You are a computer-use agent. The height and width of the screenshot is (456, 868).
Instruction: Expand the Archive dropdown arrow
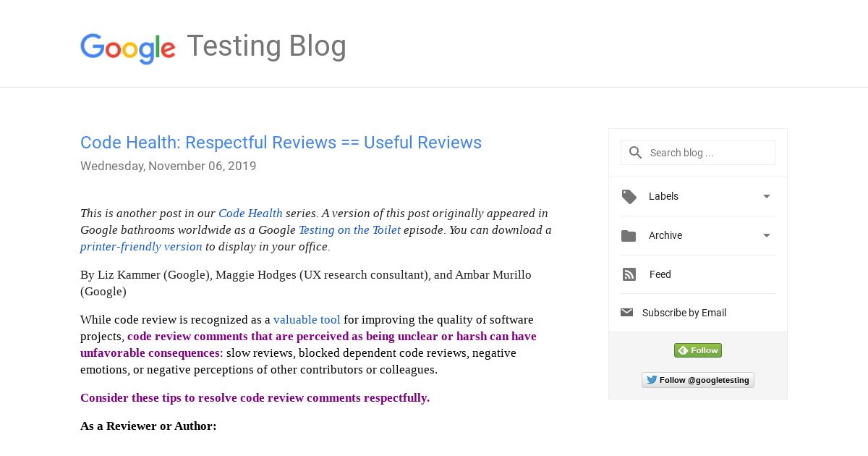pyautogui.click(x=767, y=235)
